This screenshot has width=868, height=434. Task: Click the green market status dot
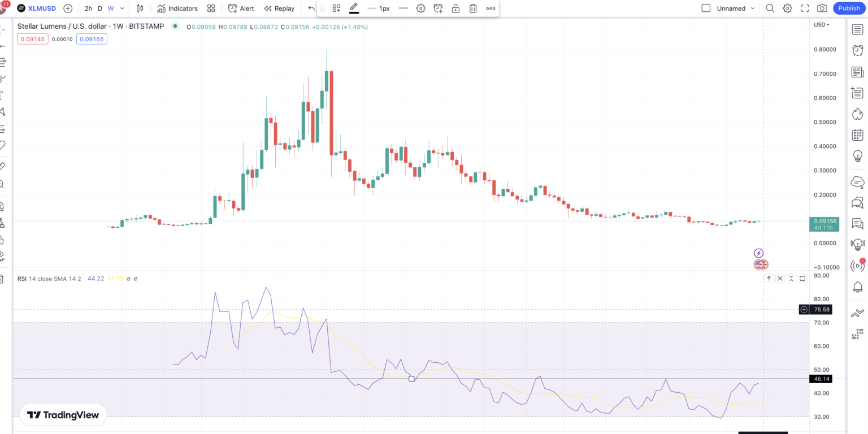(175, 26)
